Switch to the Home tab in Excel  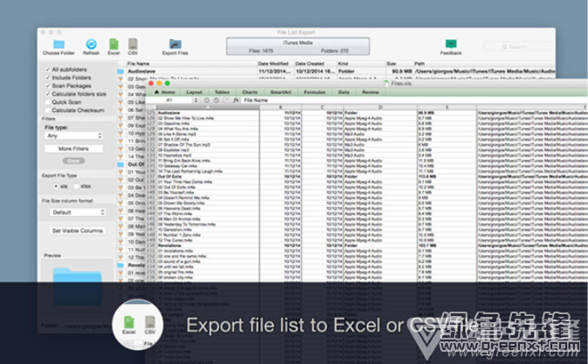tap(164, 93)
